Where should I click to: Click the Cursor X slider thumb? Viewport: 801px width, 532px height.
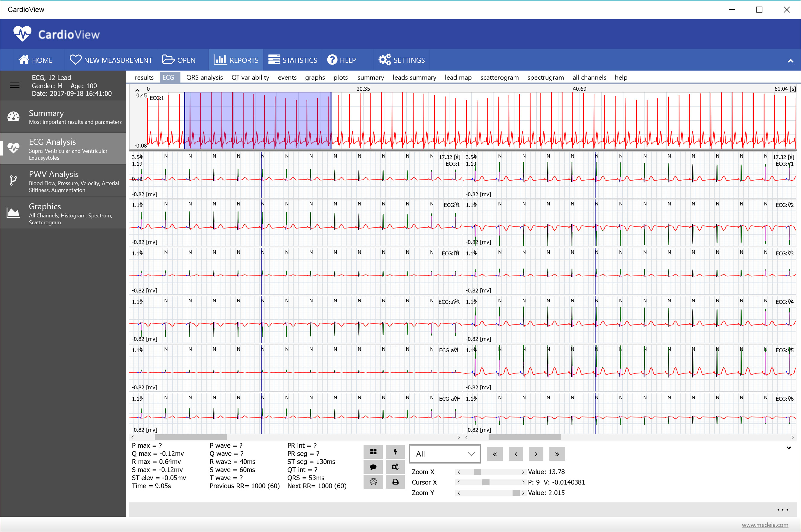coord(486,482)
